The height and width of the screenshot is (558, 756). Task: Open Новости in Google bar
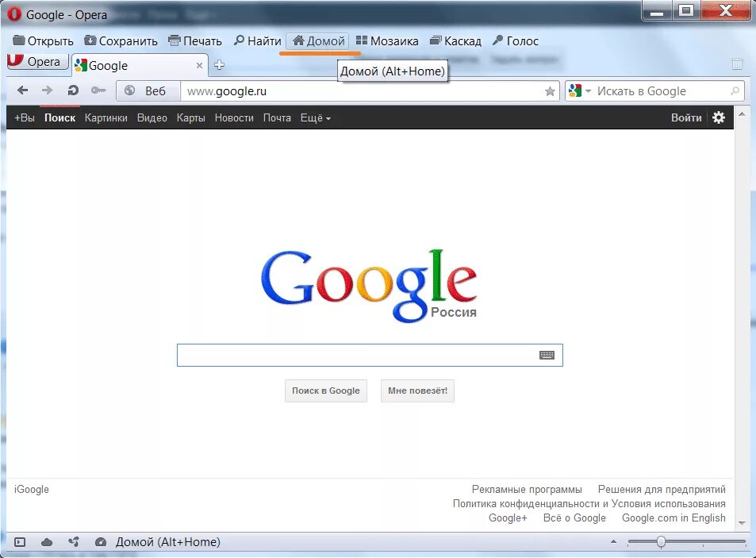tap(234, 117)
